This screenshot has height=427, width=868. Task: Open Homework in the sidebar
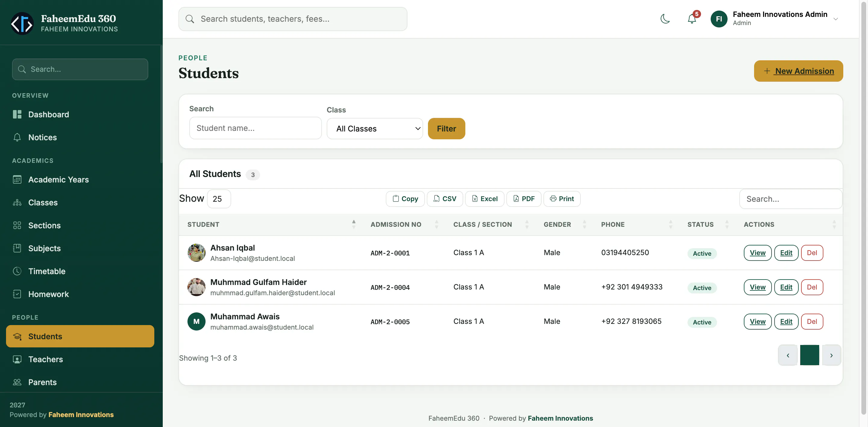[80, 294]
